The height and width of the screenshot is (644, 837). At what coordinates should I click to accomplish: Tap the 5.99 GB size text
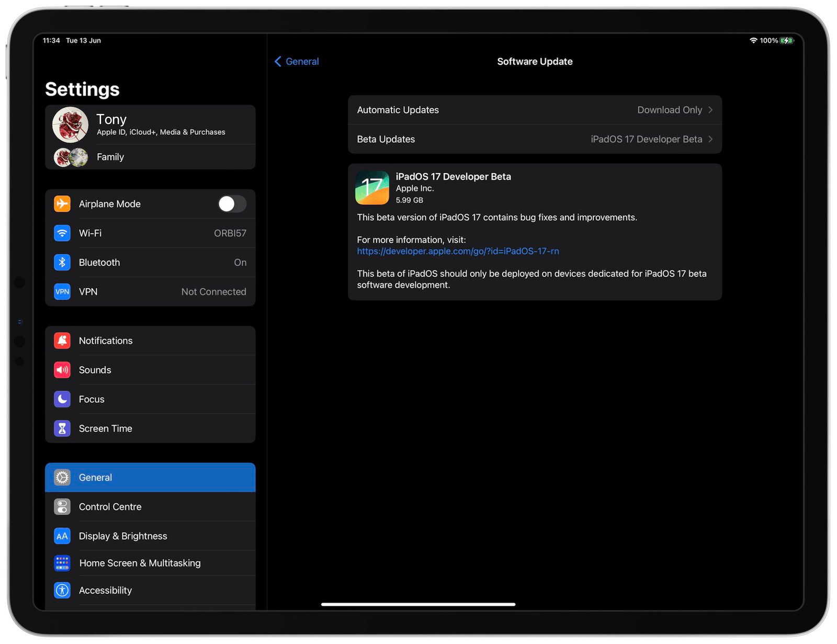410,200
